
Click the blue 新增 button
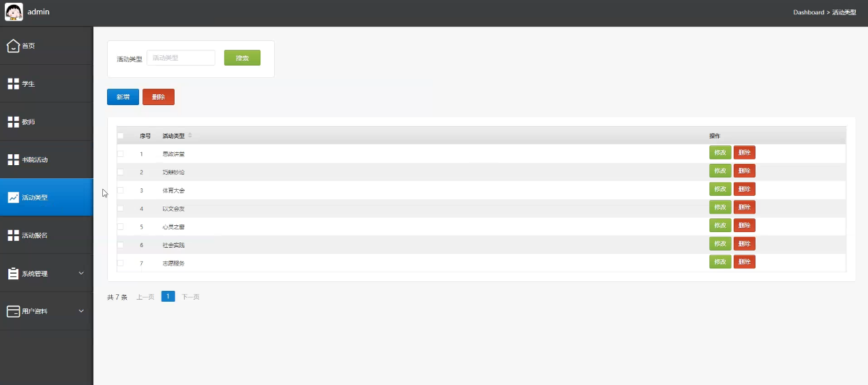click(x=123, y=97)
